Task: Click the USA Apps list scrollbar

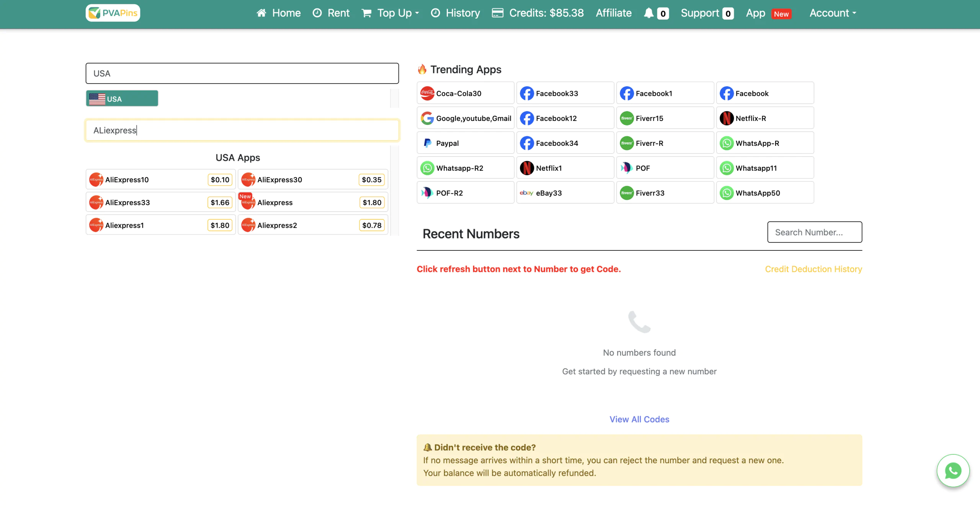Action: (394, 190)
